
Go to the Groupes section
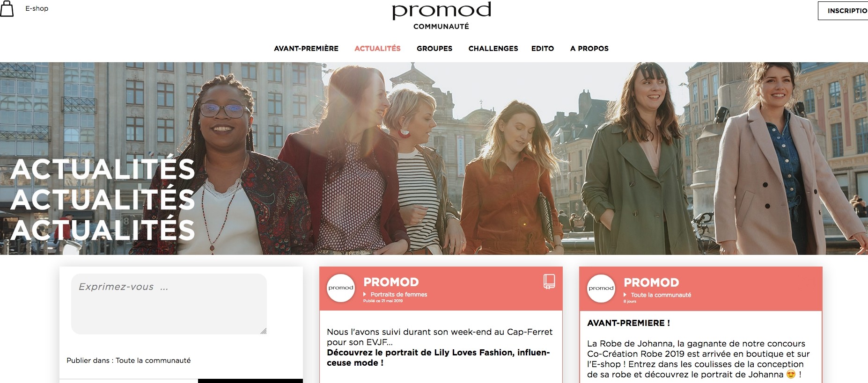tap(434, 49)
